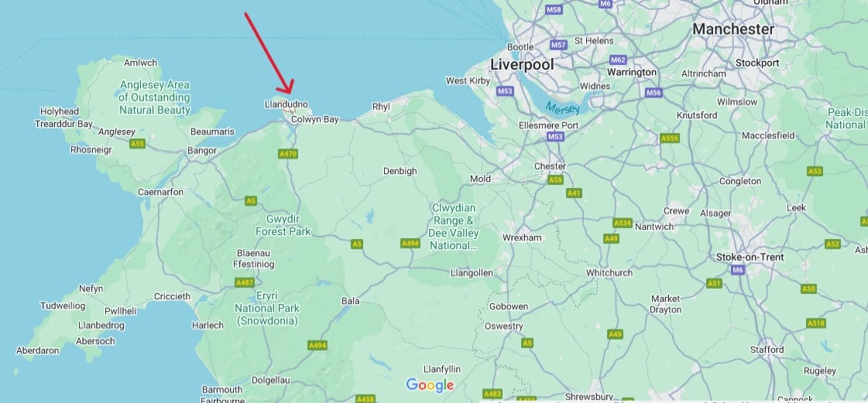Select Gwydir Forest Park label
The image size is (868, 403).
pyautogui.click(x=283, y=225)
